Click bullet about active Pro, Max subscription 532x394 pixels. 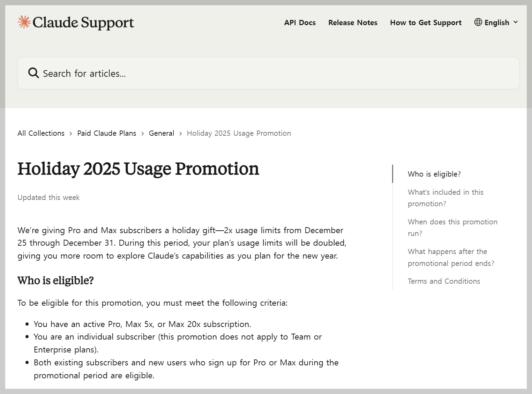tap(142, 324)
